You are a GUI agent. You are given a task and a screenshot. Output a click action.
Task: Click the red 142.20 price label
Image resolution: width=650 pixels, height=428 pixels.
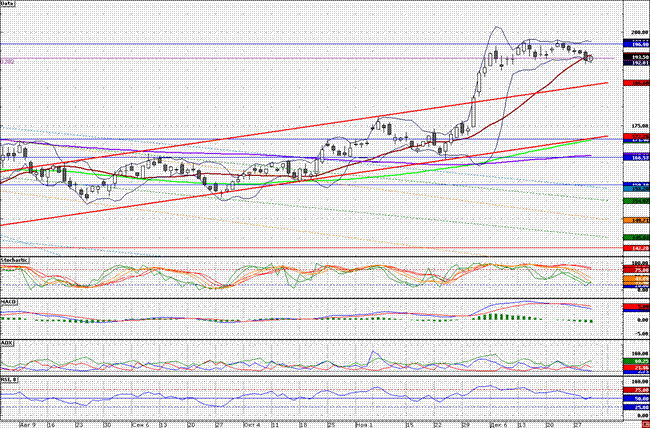pyautogui.click(x=637, y=248)
